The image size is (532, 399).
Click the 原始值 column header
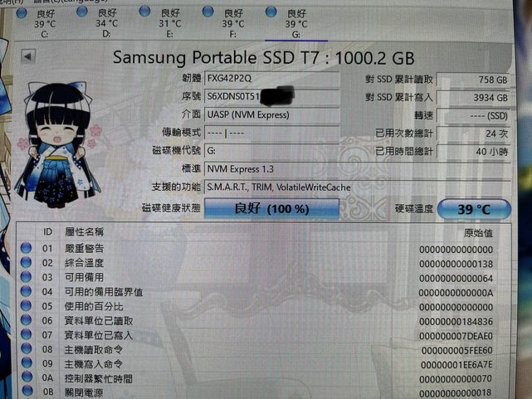click(x=476, y=233)
